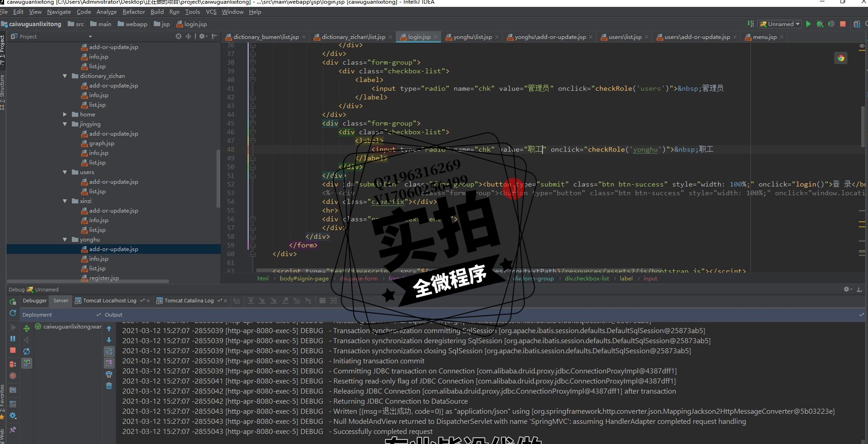Rerun the Unnamed debug session
Viewport: 868px width, 444px height.
(x=13, y=301)
